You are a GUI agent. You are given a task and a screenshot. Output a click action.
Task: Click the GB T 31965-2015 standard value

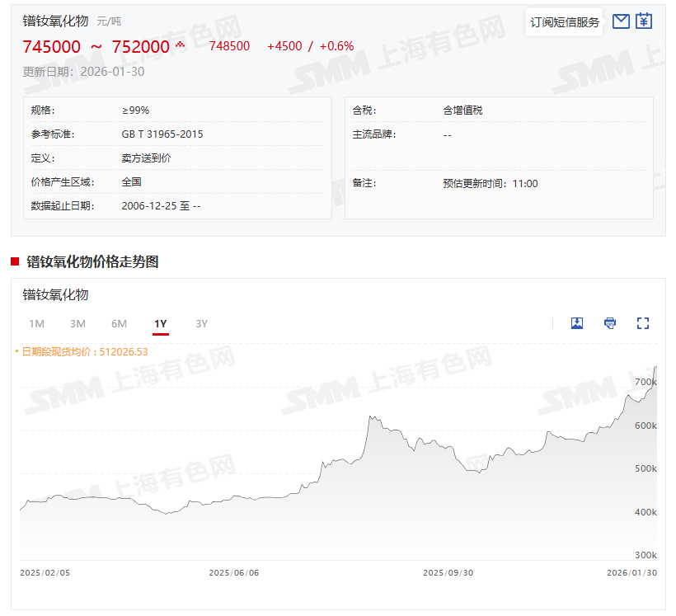pyautogui.click(x=162, y=134)
